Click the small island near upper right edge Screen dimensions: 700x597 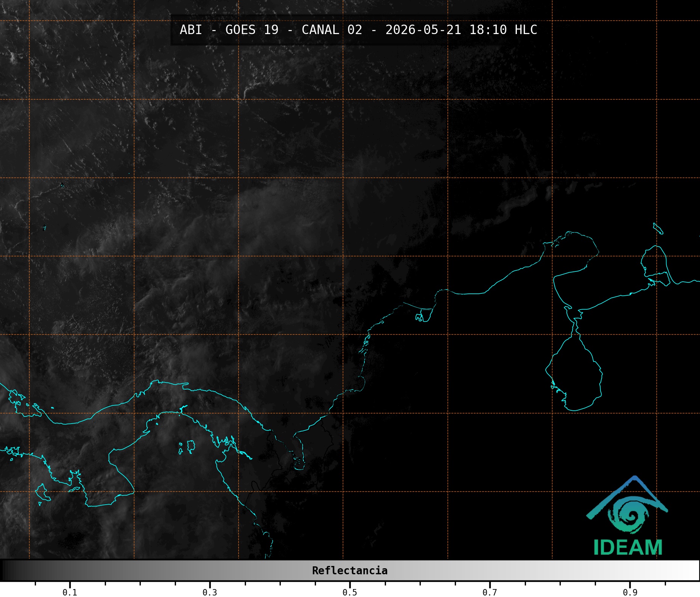[658, 229]
